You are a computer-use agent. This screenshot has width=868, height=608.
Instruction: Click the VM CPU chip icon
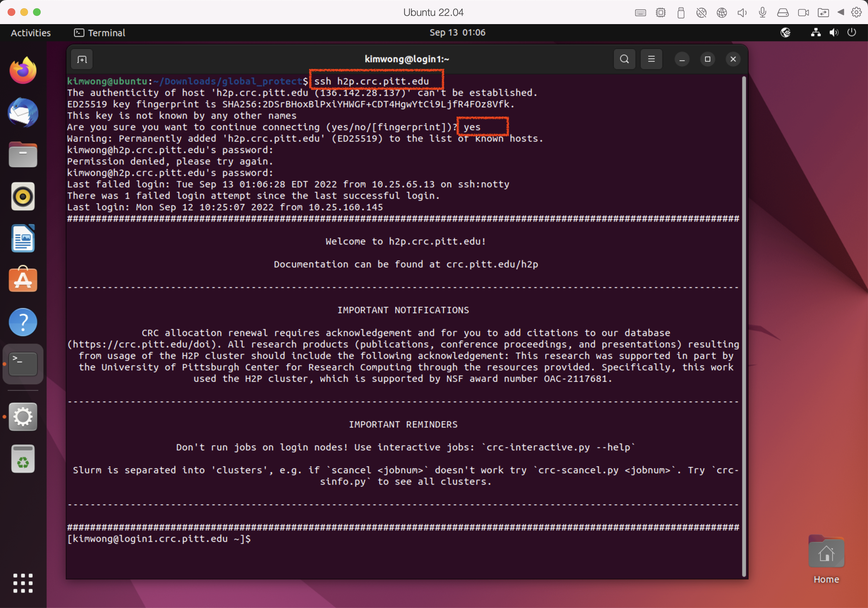[x=661, y=12]
